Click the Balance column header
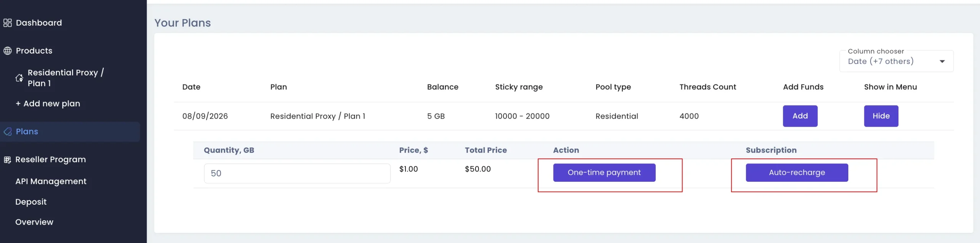This screenshot has height=243, width=980. point(443,87)
